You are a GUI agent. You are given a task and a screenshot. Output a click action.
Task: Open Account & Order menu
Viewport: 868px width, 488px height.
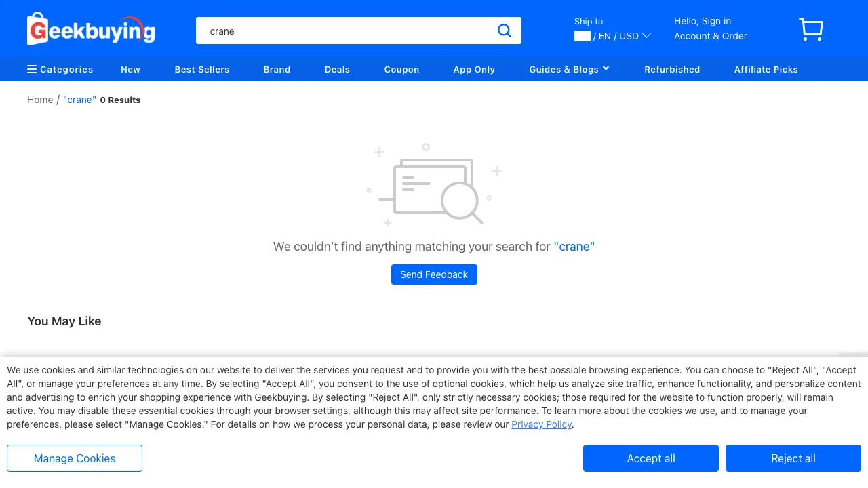pos(711,36)
